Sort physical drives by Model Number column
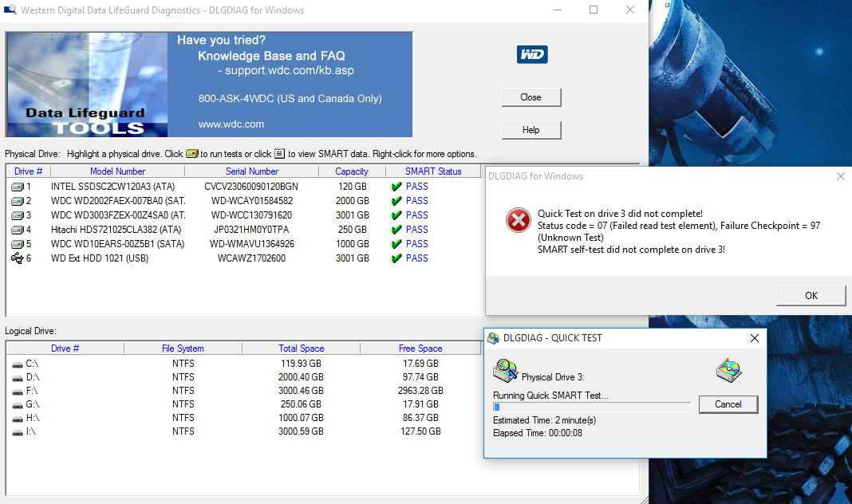Image resolution: width=852 pixels, height=504 pixels. (x=118, y=171)
